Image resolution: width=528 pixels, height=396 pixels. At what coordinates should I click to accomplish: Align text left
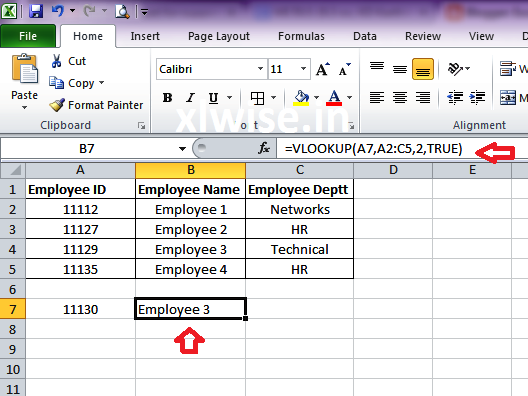tap(377, 98)
